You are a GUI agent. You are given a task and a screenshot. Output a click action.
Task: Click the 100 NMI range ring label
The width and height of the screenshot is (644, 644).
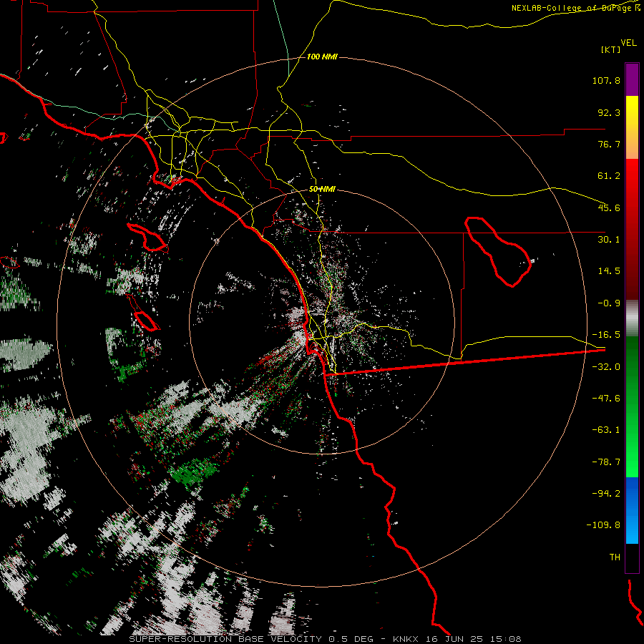[x=322, y=57]
